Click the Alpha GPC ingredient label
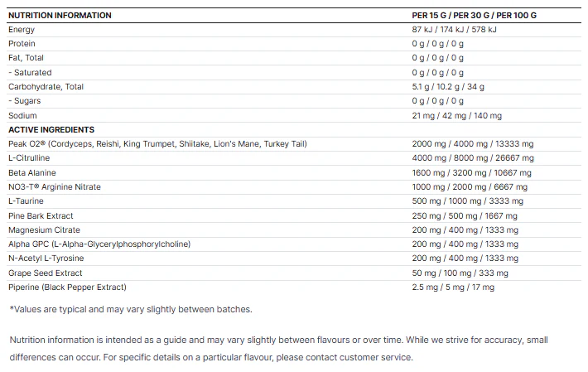 pos(99,244)
